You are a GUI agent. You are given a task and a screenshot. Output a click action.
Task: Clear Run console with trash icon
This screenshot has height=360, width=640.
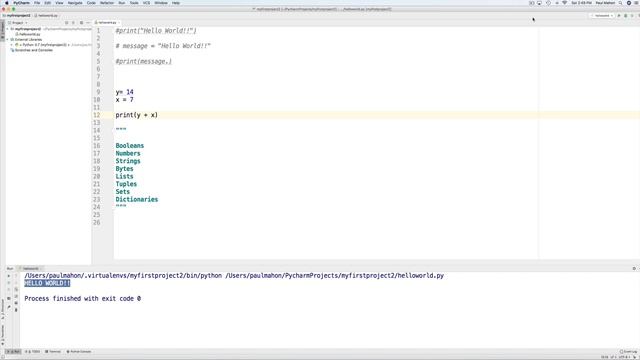point(16,310)
